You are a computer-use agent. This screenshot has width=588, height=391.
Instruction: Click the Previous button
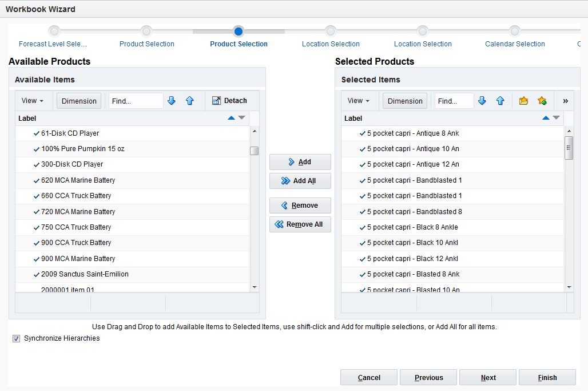coord(428,377)
